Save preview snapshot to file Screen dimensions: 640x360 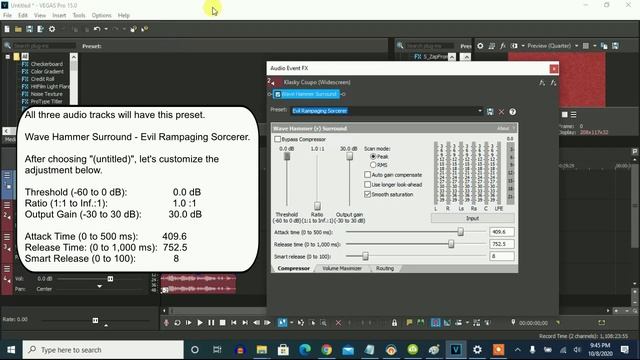[615, 46]
